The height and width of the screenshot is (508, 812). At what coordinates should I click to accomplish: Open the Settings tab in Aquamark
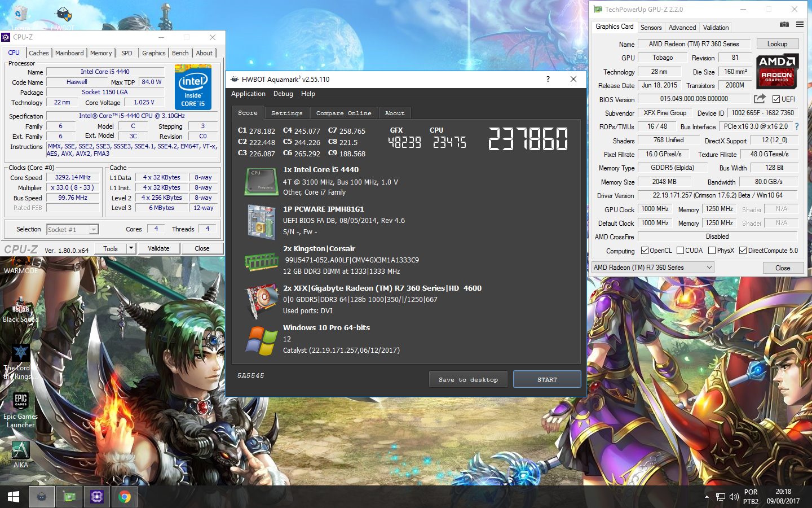click(287, 113)
